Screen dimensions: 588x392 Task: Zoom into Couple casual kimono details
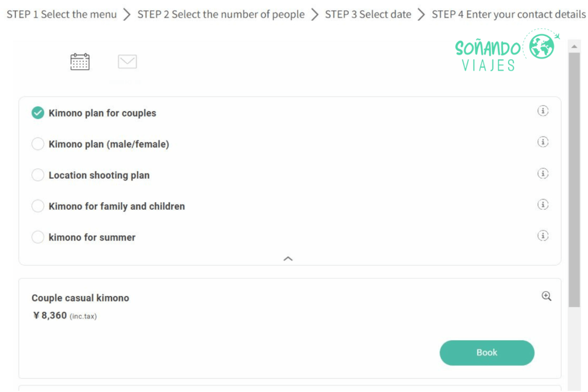(x=546, y=296)
